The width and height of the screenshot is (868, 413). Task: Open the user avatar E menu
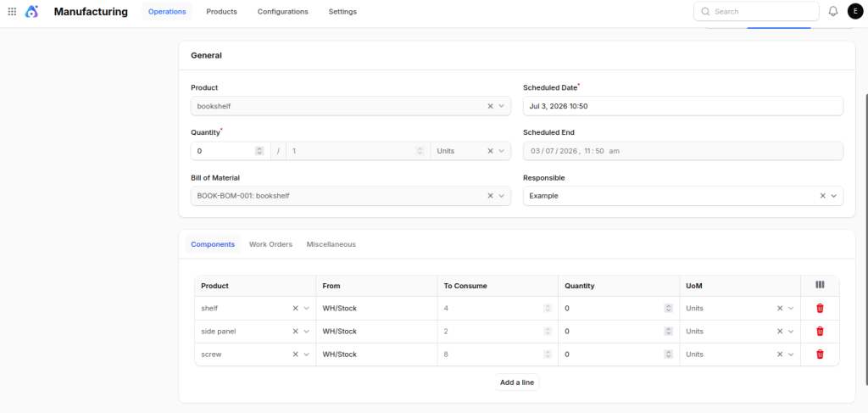click(x=855, y=11)
